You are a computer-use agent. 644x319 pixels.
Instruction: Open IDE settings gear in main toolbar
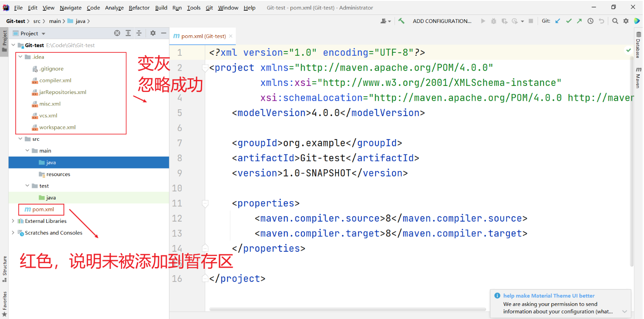626,21
